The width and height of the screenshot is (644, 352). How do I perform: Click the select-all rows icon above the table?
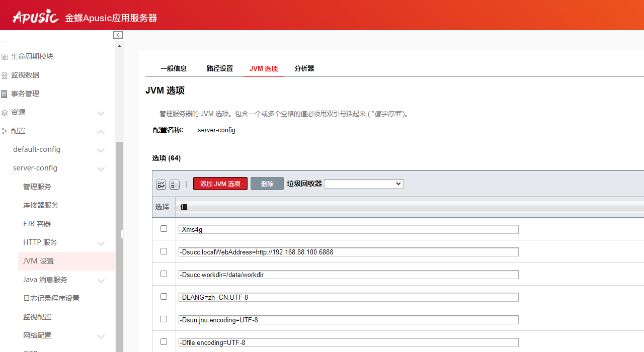161,185
